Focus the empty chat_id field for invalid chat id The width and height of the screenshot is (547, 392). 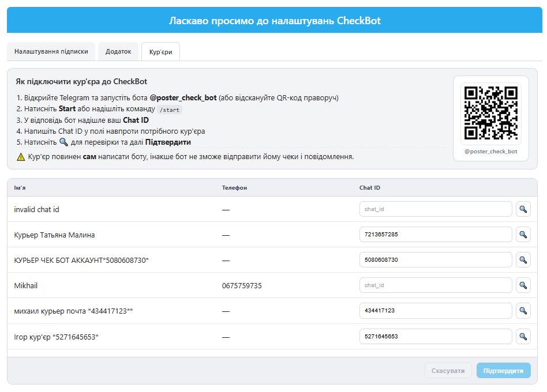coord(435,209)
